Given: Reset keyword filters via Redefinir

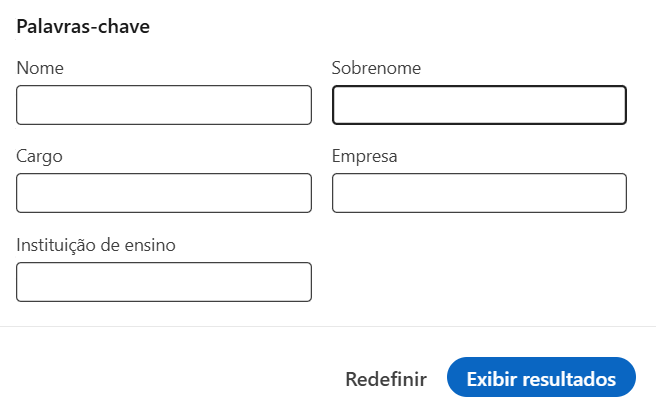Looking at the screenshot, I should click(x=386, y=379).
